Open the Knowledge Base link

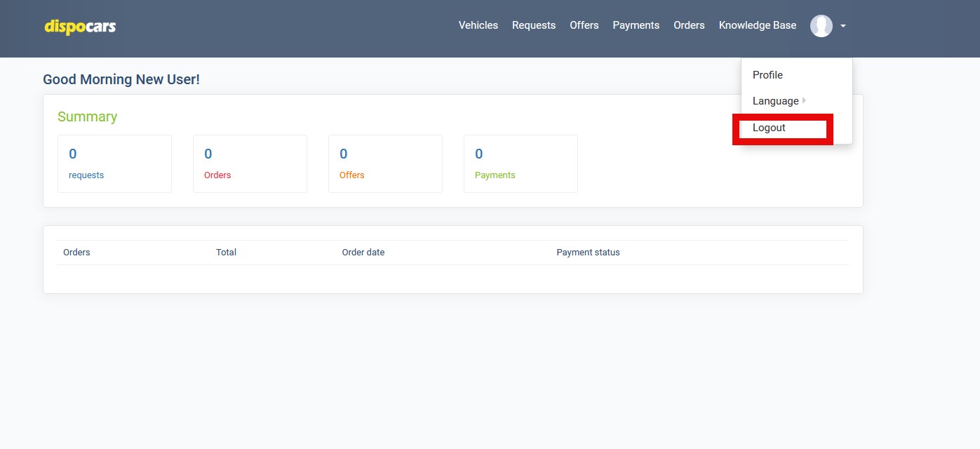click(x=757, y=25)
